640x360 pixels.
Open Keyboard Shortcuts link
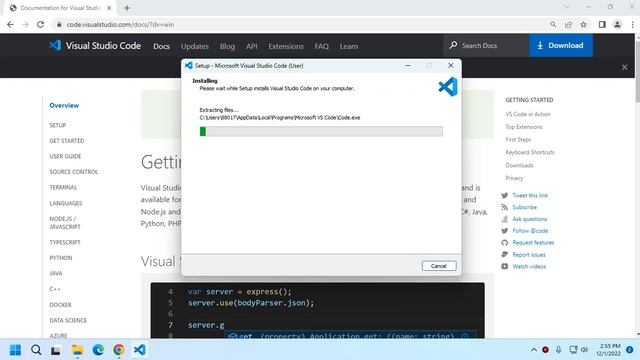pyautogui.click(x=529, y=152)
